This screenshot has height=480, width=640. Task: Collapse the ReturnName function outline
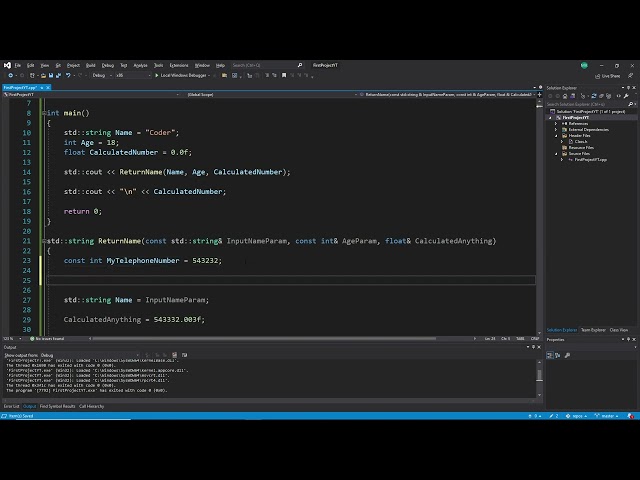tap(44, 241)
